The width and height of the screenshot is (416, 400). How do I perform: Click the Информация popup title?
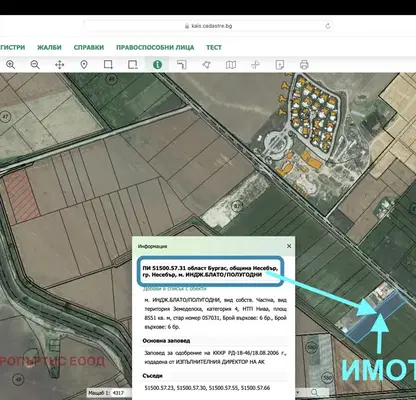point(153,246)
